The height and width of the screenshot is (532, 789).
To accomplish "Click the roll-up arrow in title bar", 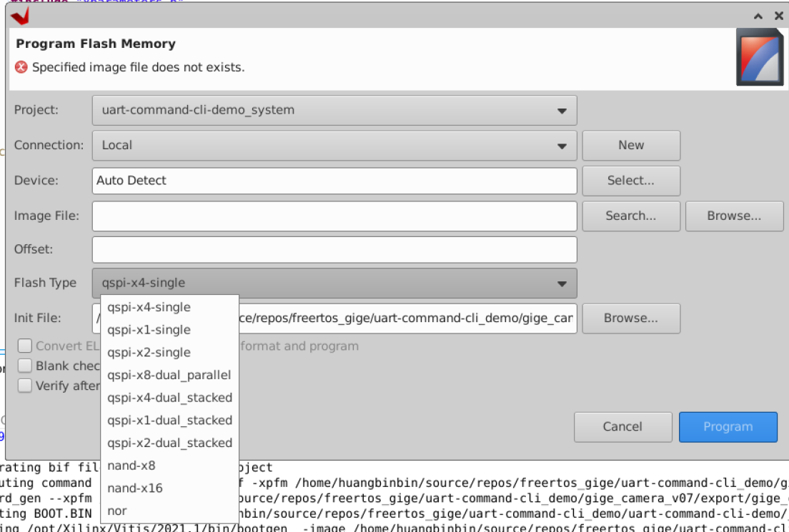I will (758, 15).
